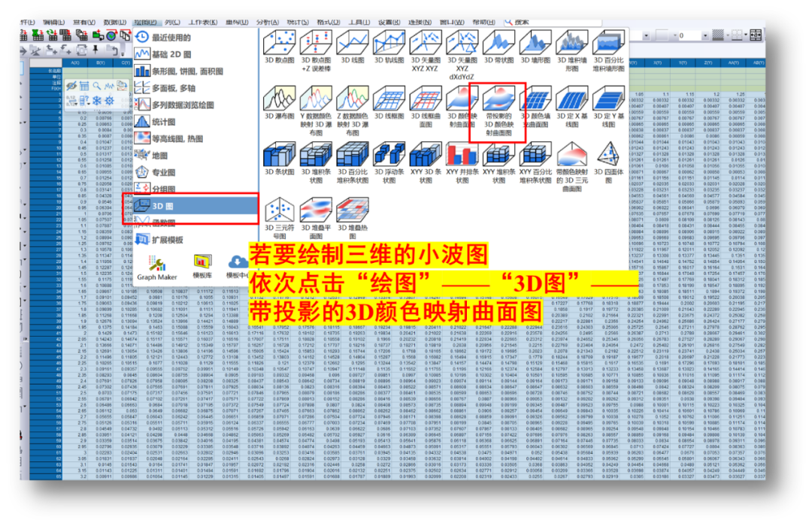
Task: Open the 扩展模板 category
Action: coord(195,240)
